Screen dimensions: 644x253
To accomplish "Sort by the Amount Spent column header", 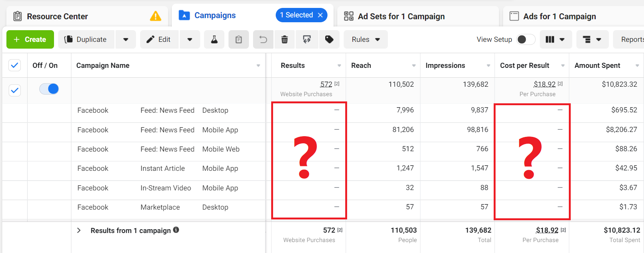I will (597, 66).
